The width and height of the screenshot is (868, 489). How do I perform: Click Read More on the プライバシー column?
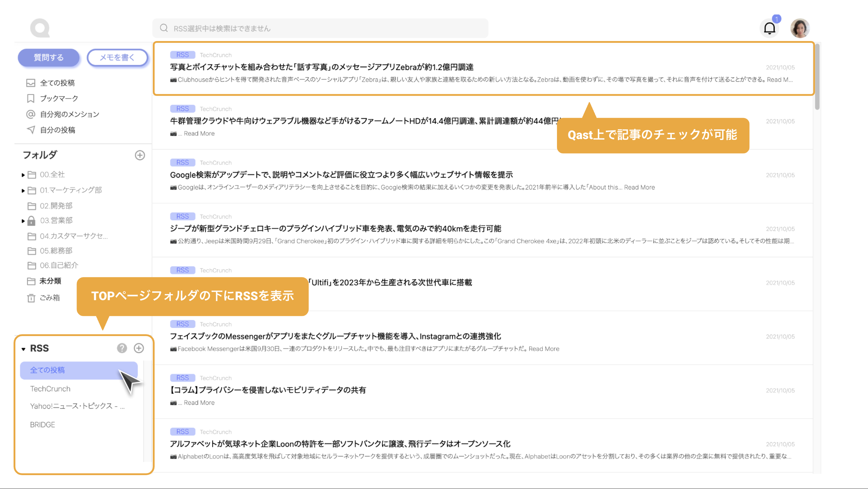pyautogui.click(x=199, y=403)
